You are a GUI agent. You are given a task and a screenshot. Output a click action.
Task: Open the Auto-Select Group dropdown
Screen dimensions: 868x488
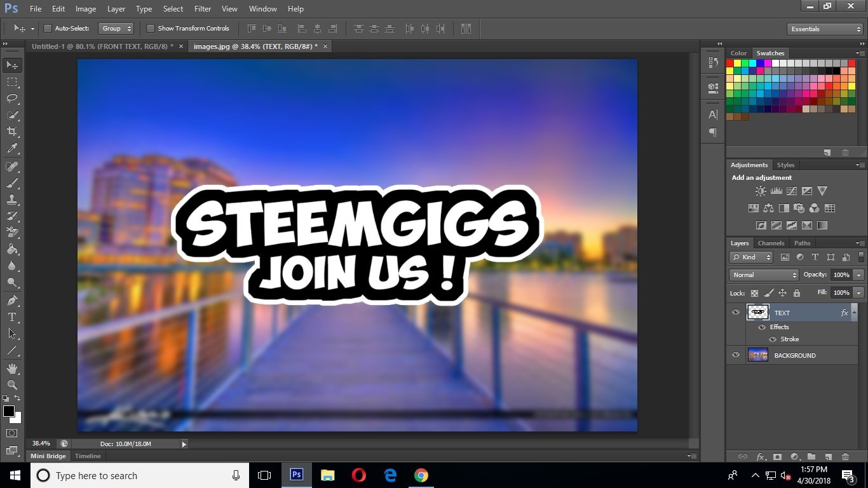(x=116, y=29)
